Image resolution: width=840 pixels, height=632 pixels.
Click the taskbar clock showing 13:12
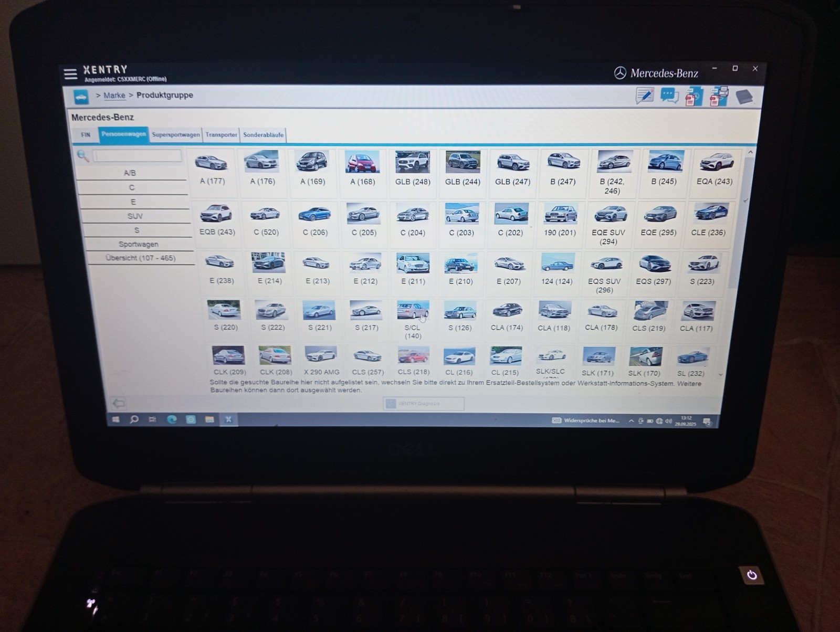click(x=686, y=421)
